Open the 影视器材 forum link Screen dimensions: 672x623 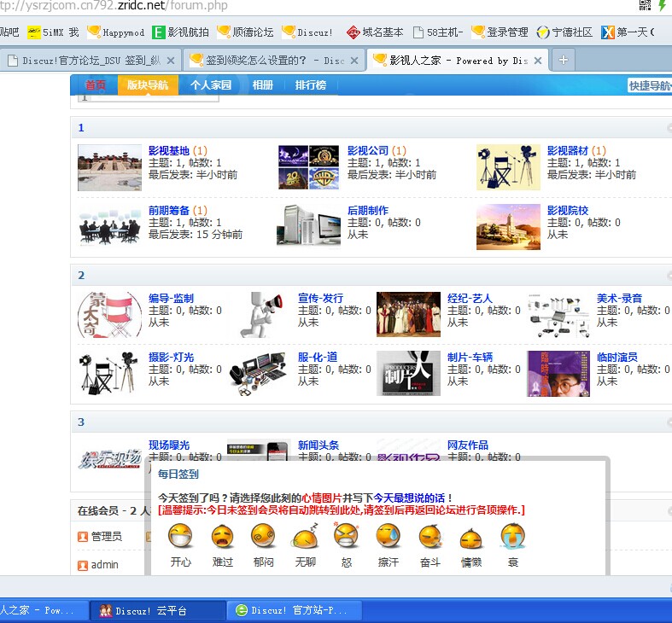click(x=568, y=151)
